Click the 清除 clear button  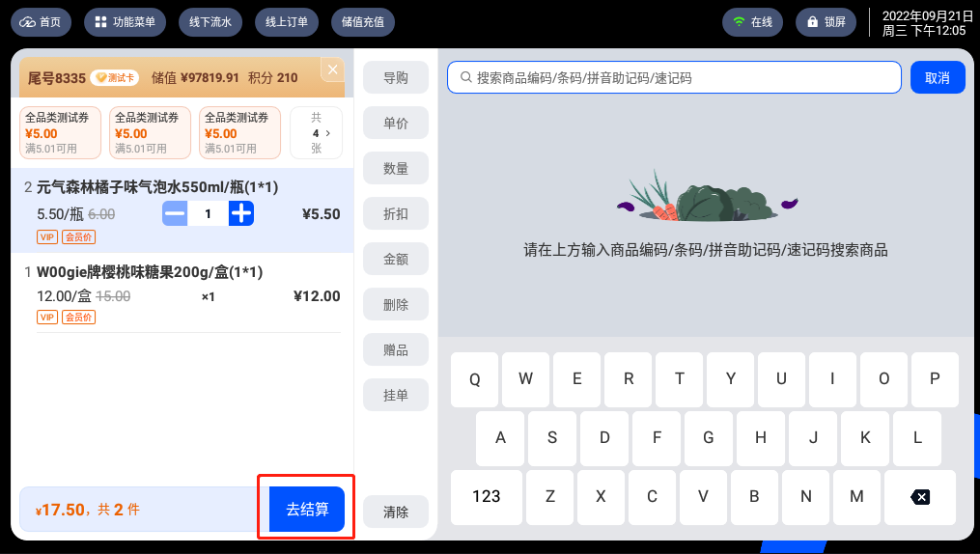tap(396, 512)
